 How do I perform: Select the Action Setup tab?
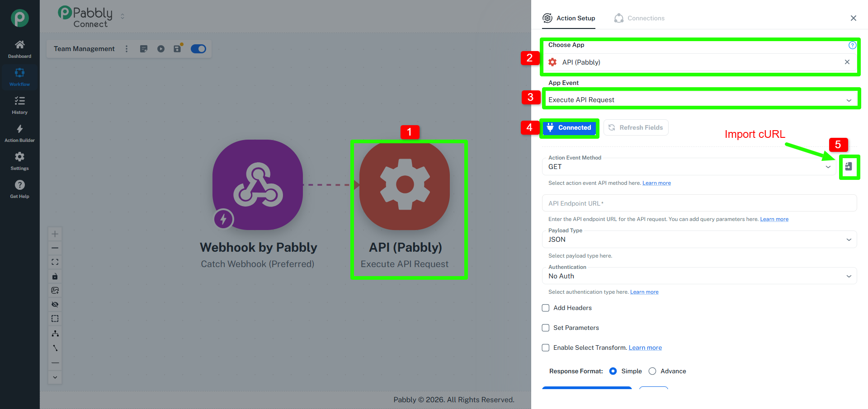pyautogui.click(x=569, y=18)
